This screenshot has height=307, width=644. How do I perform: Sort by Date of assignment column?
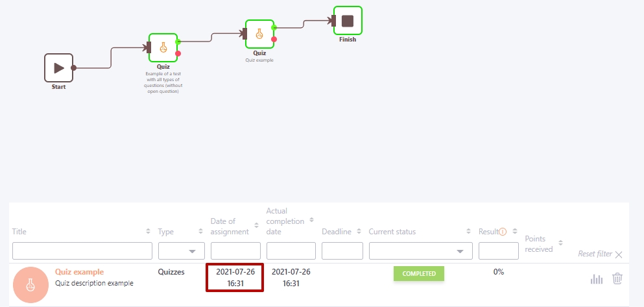pyautogui.click(x=256, y=226)
